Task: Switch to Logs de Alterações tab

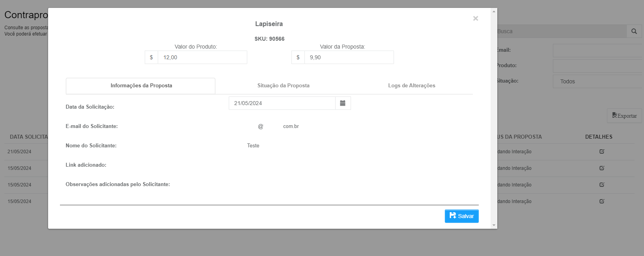Action: [x=412, y=86]
